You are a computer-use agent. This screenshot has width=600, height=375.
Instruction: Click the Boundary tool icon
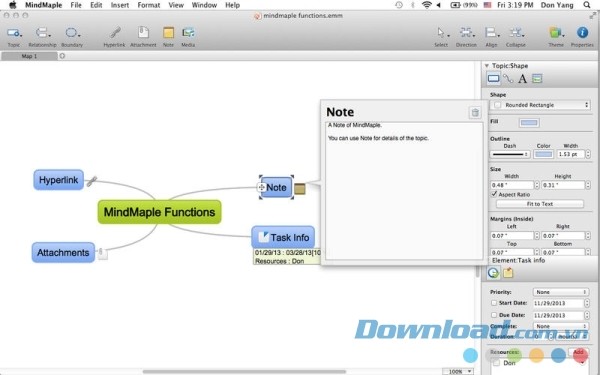tap(72, 33)
